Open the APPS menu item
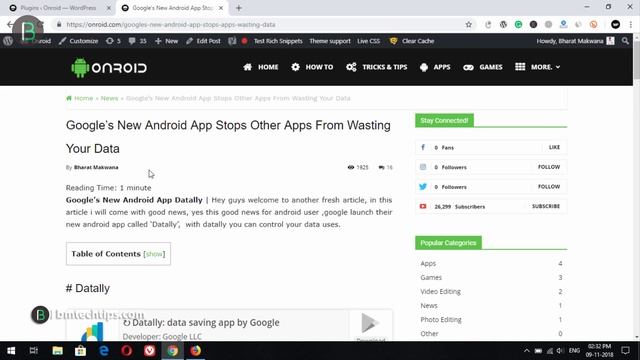640x360 pixels. point(435,67)
